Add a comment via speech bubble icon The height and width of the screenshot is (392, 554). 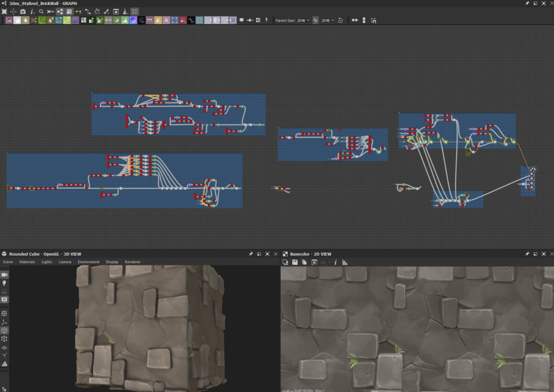tap(241, 20)
